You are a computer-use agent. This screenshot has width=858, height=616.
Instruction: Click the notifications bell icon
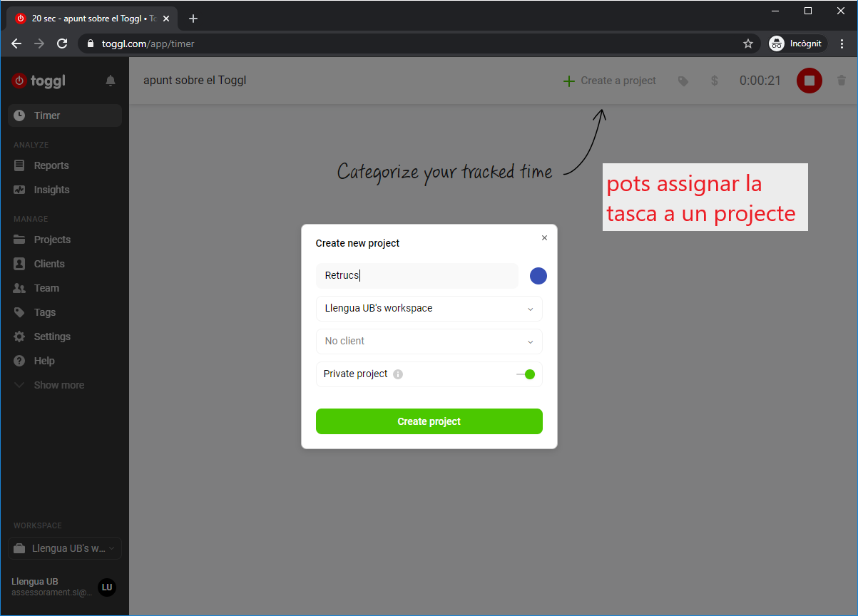coord(111,81)
